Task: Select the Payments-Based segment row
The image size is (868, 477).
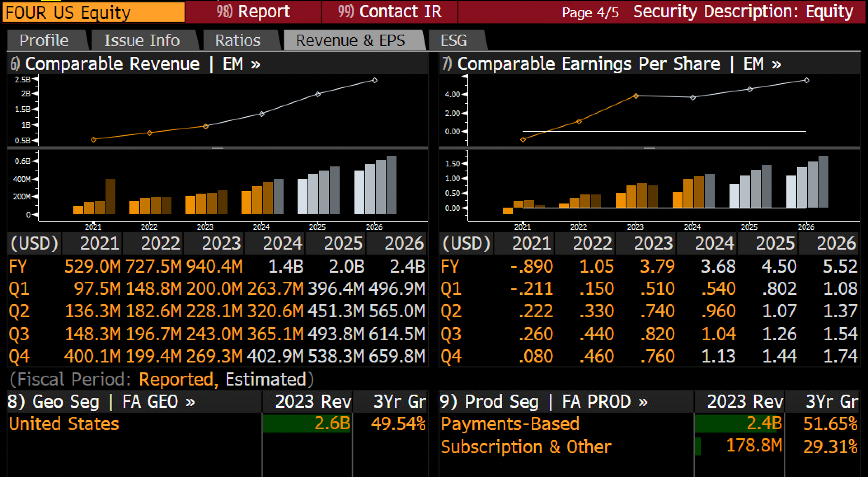Action: tap(650, 424)
